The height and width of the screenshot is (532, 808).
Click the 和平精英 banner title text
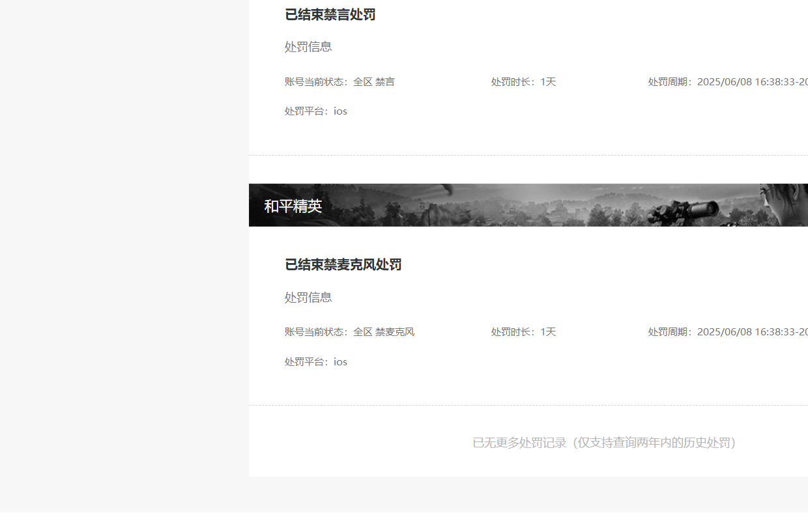pos(293,206)
